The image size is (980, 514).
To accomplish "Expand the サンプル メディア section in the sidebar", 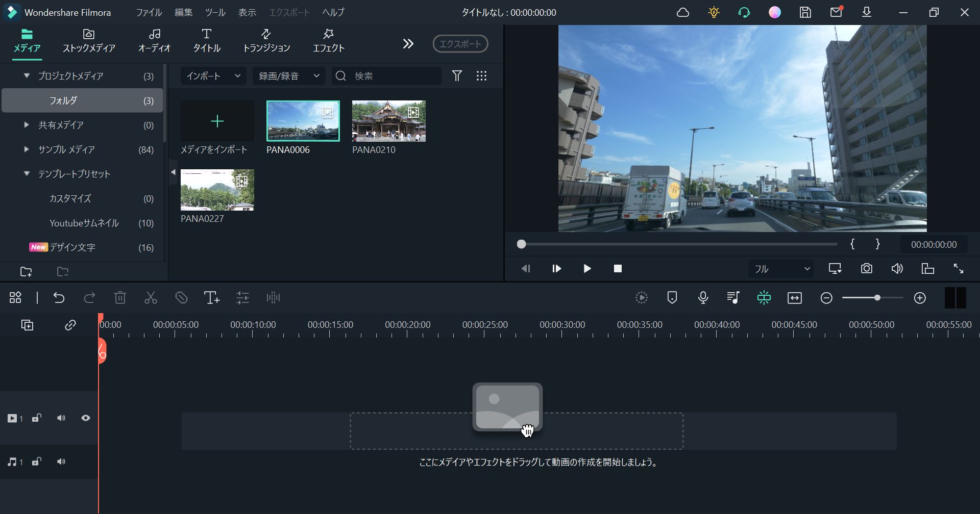I will click(26, 149).
